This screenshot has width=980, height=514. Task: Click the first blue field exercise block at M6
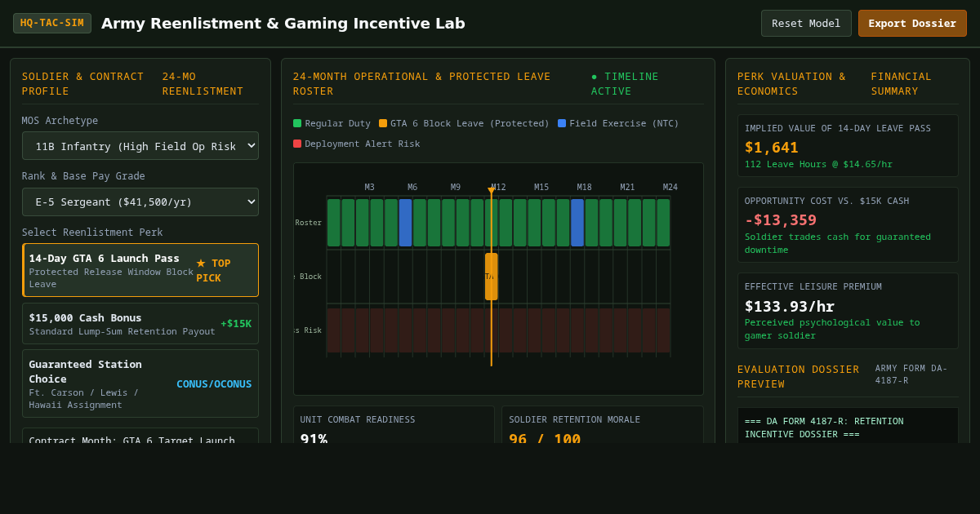tap(406, 223)
